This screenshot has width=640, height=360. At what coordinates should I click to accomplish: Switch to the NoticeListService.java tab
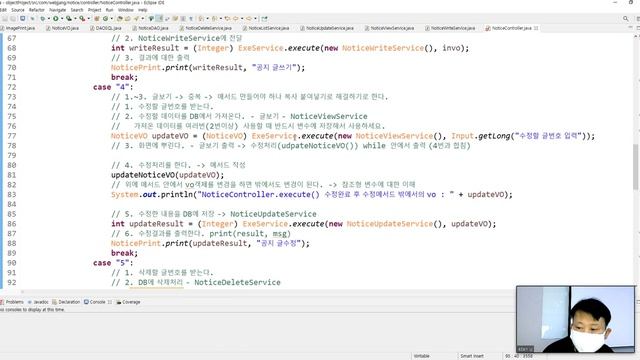(x=266, y=28)
